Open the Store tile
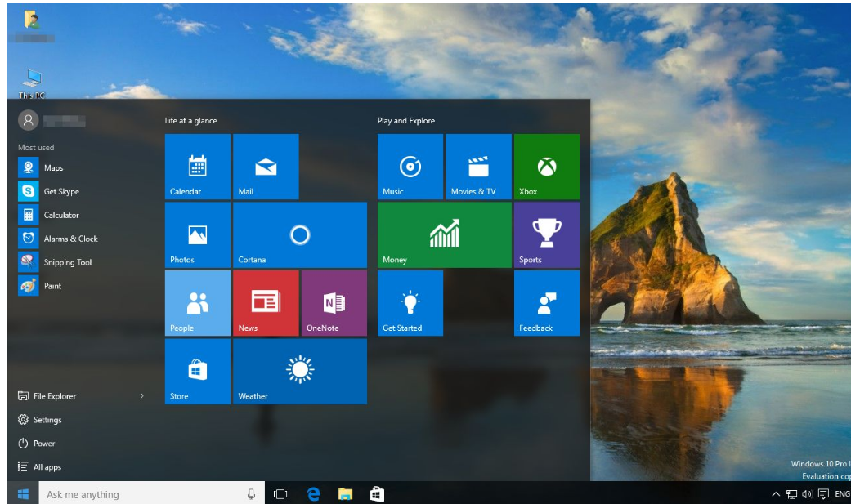Screen dimensions: 851x504 (x=197, y=372)
